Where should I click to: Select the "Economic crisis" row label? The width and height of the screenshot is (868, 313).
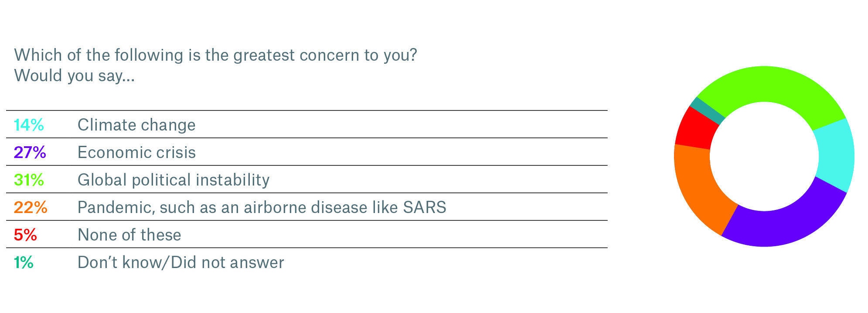click(136, 152)
